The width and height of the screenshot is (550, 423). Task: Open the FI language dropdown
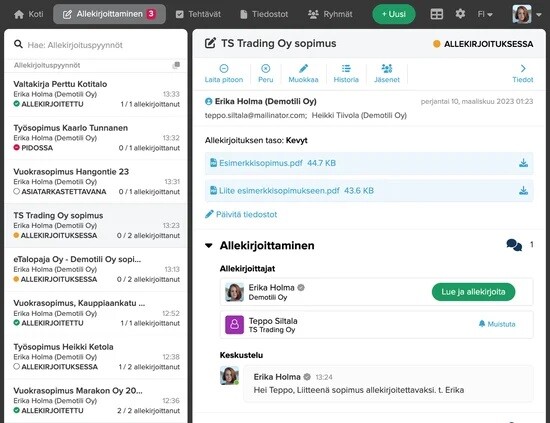485,14
